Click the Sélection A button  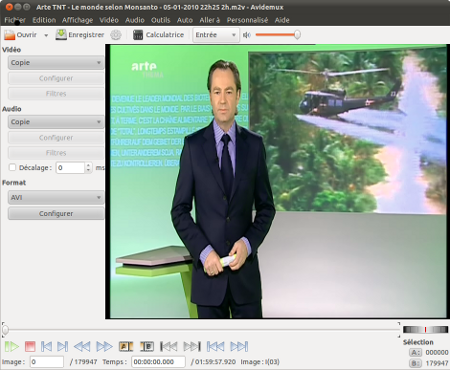tap(415, 352)
